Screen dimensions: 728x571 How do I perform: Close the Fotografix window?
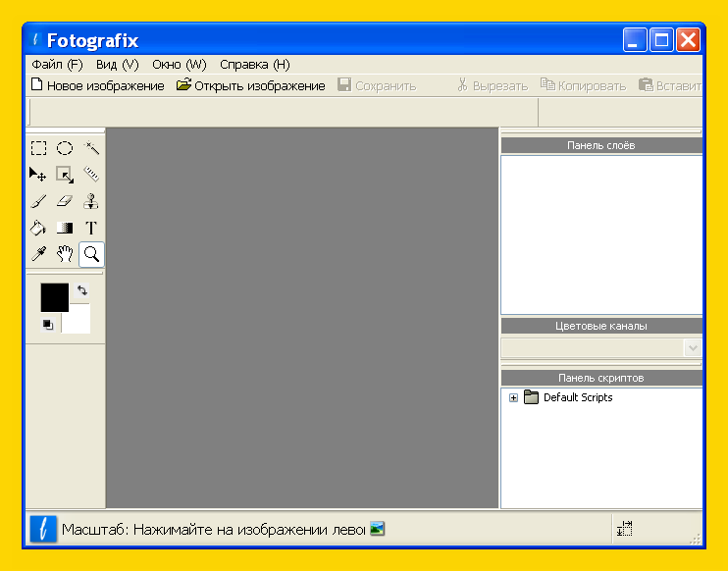pyautogui.click(x=688, y=40)
